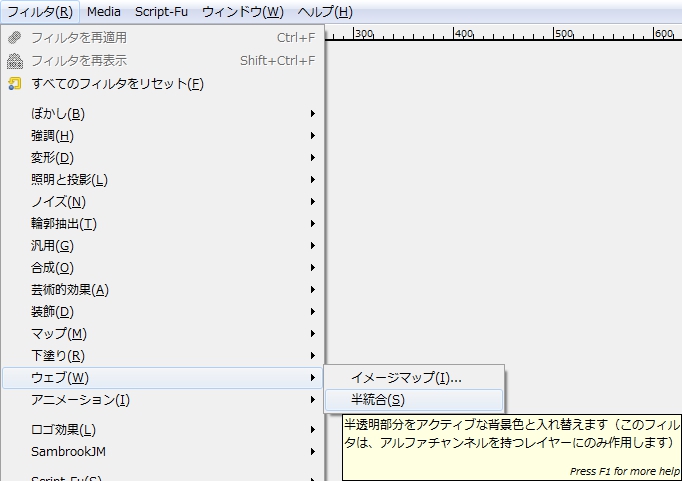Open the ぼかし(B) submenu
The image size is (682, 481).
coord(163,114)
